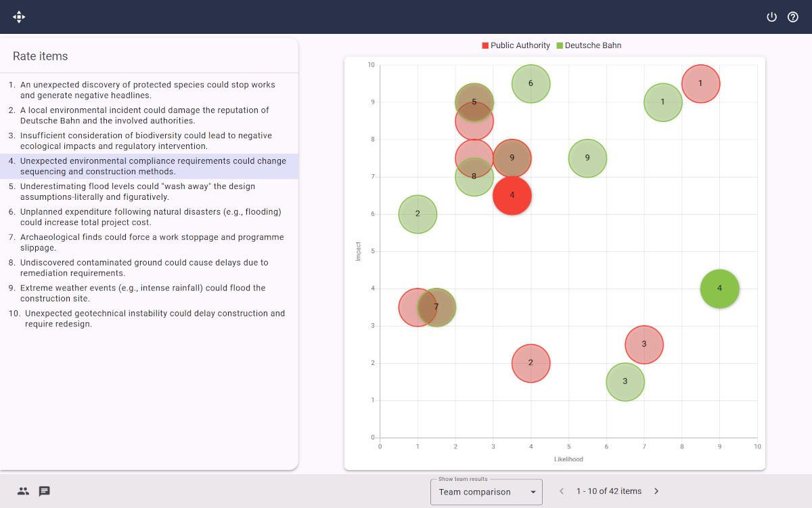Click the Rate items panel heading
Screen dimensions: 812x508
(x=41, y=56)
